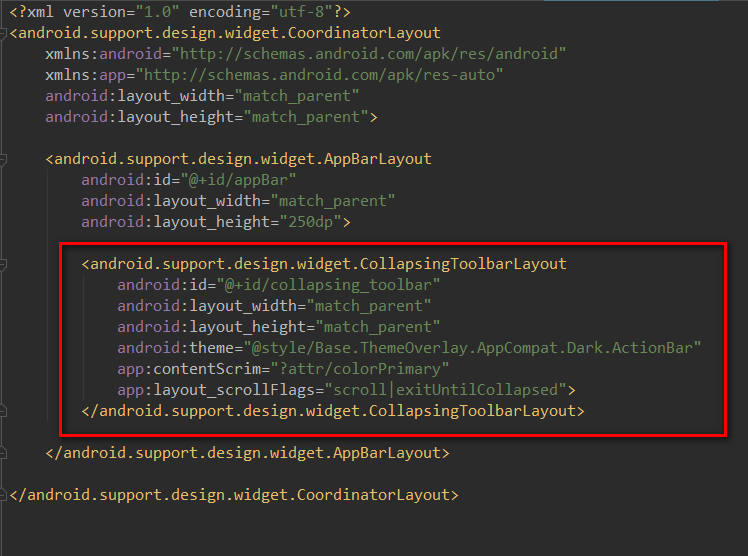Click the "250dp" layout_height value
Screen dimensions: 748x556
(x=311, y=222)
